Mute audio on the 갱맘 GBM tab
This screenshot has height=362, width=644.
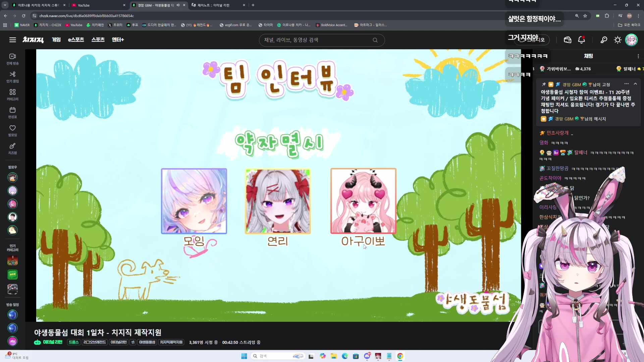tap(178, 5)
